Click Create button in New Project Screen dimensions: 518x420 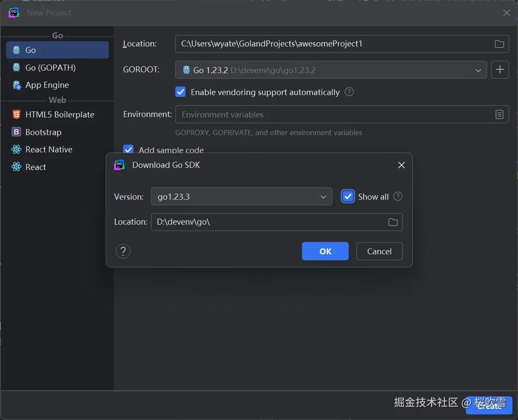tap(489, 406)
